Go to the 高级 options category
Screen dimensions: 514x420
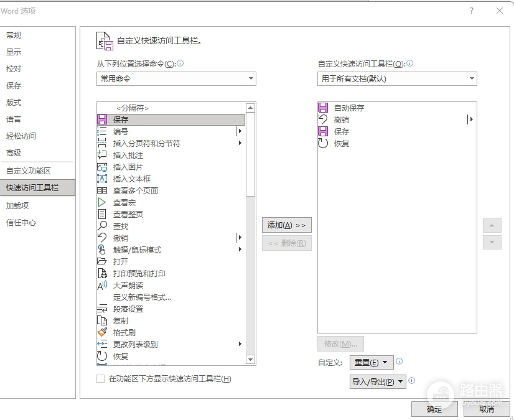coord(14,153)
